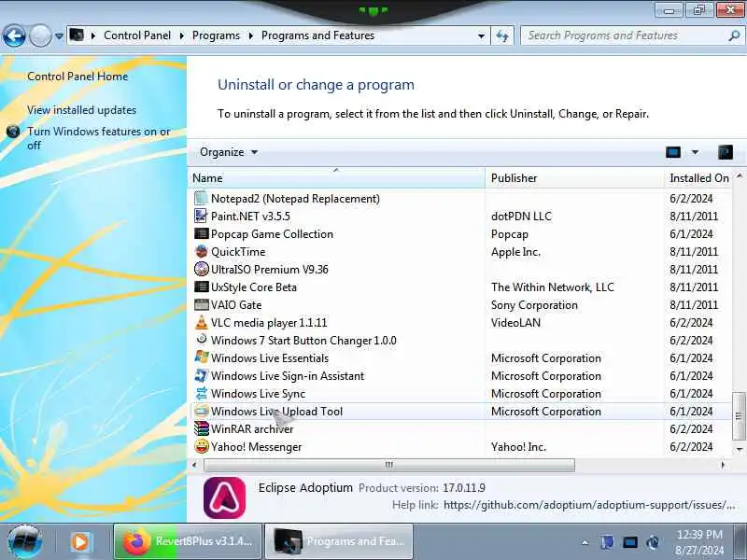Click "Apple Inc." publisher cell
This screenshot has width=747, height=560.
coord(515,252)
